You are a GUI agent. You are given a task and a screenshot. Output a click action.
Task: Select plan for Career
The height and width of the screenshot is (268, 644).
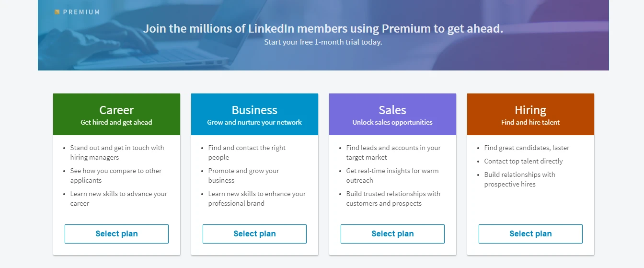tap(116, 234)
